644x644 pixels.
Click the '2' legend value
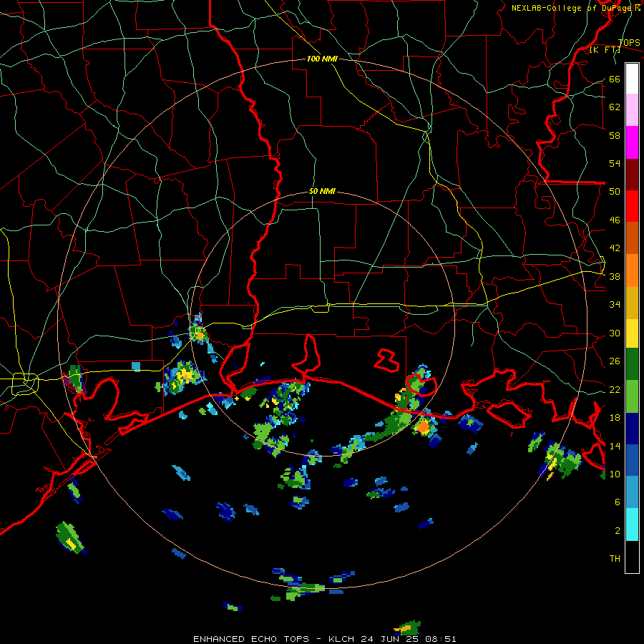point(618,530)
